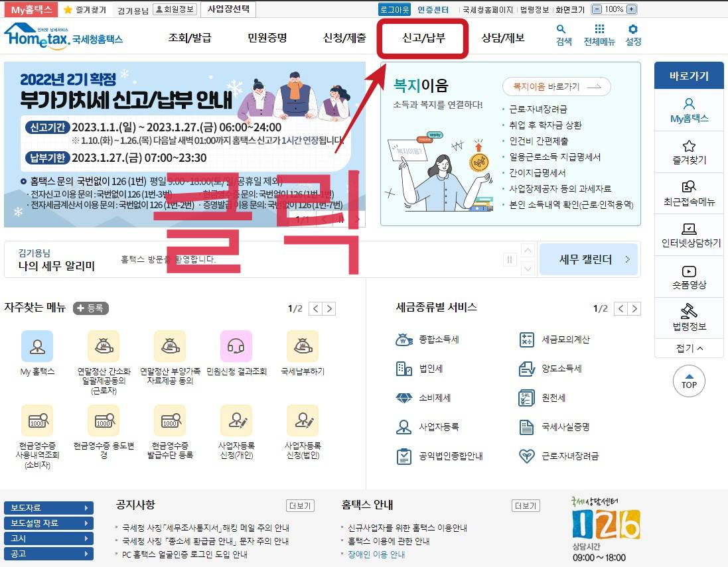Screen dimensions: 728x567
Task: Open the 종합소득세 service icon
Action: tap(417, 339)
